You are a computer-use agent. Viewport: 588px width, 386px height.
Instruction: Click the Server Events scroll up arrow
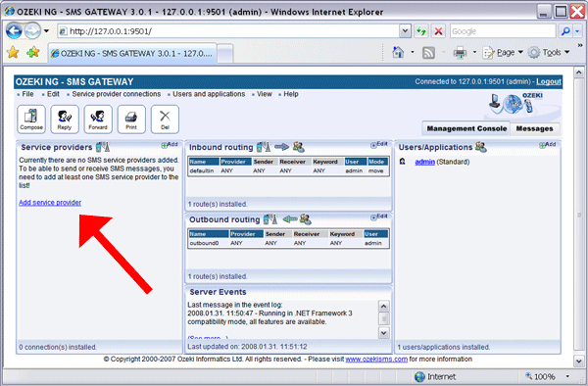point(383,307)
